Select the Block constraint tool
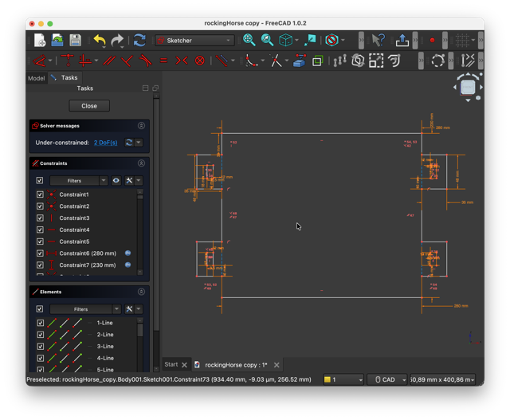Image resolution: width=510 pixels, height=420 pixels. point(200,61)
